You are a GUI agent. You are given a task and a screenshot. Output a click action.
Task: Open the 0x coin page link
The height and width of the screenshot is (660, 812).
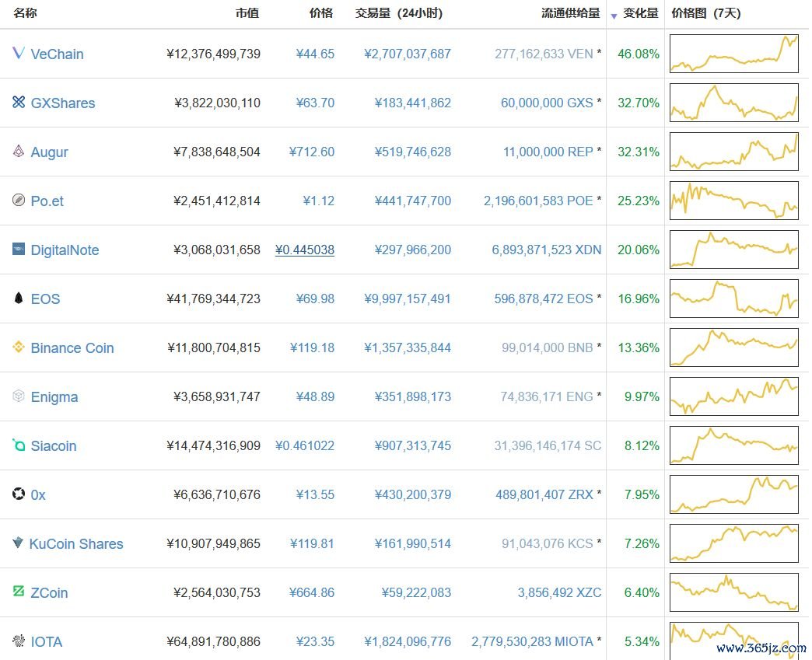click(x=38, y=495)
